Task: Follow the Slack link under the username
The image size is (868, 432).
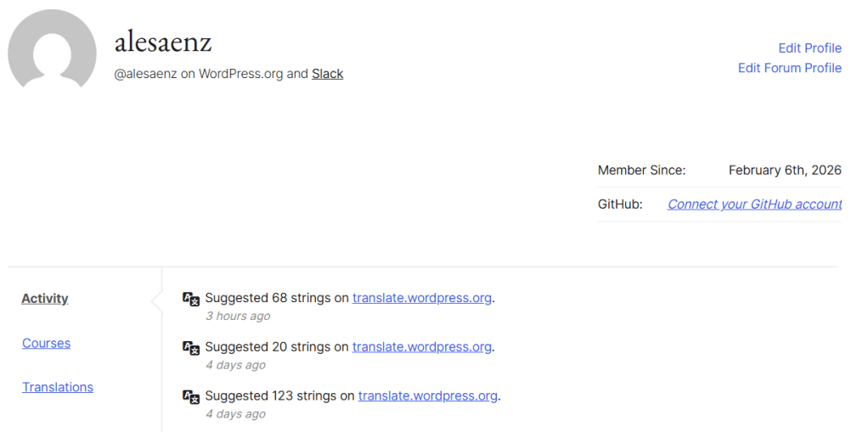Action: coord(327,74)
